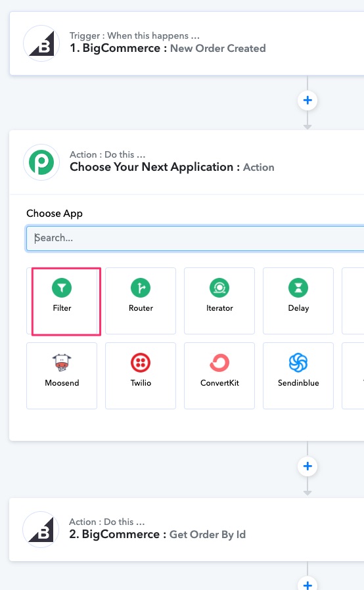The width and height of the screenshot is (364, 590).
Task: Select the Iterator app icon
Action: (x=219, y=288)
